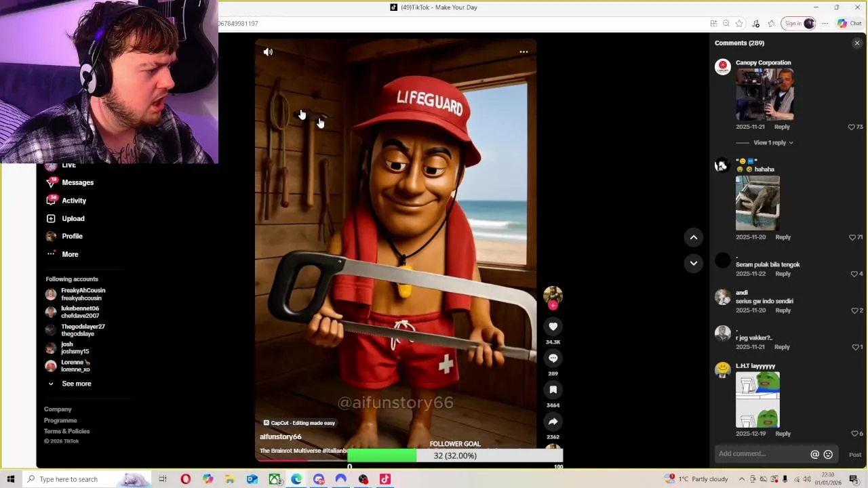
Task: Open the TikTok app icon on the taskbar
Action: pos(385,479)
